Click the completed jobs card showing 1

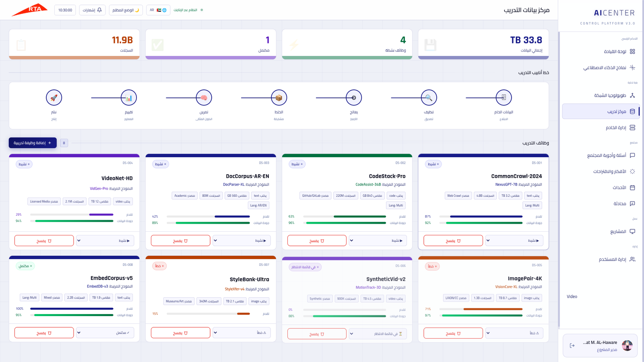[211, 44]
